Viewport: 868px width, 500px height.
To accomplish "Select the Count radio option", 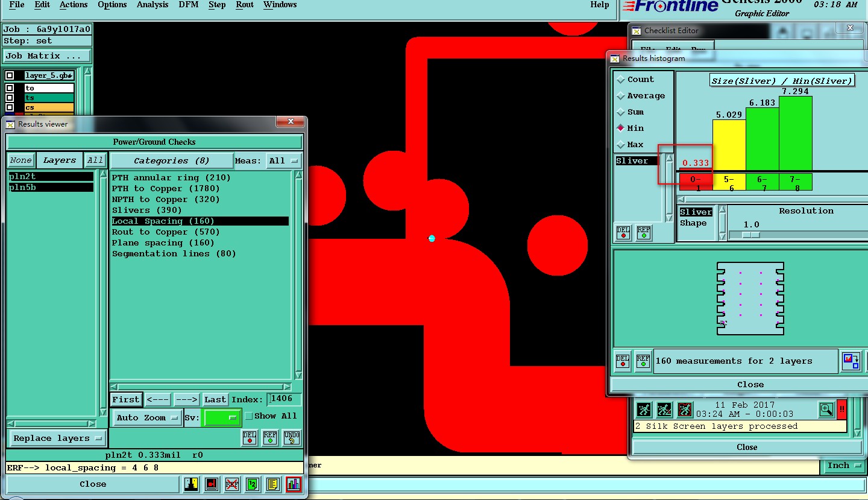I will [x=621, y=80].
